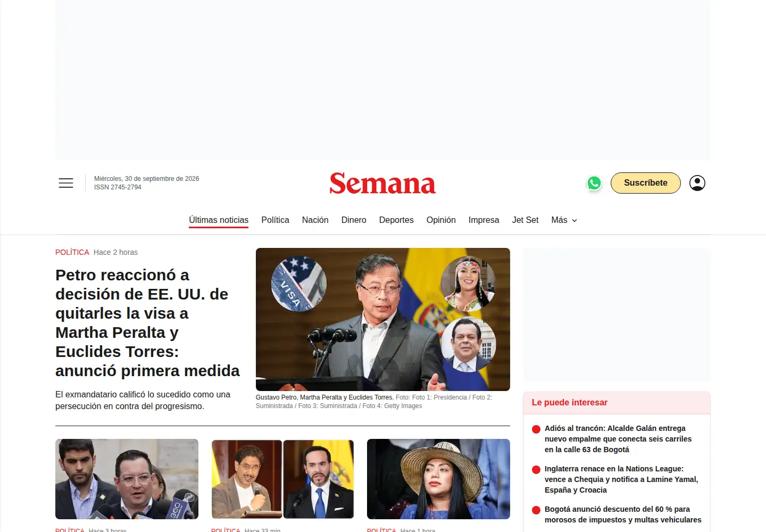Open the Petro reaccionó visa headline
This screenshot has width=766, height=532.
(x=147, y=323)
